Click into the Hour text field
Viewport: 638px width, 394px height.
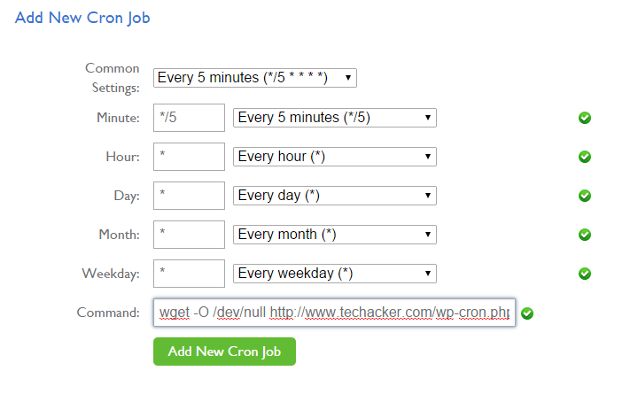tap(189, 157)
